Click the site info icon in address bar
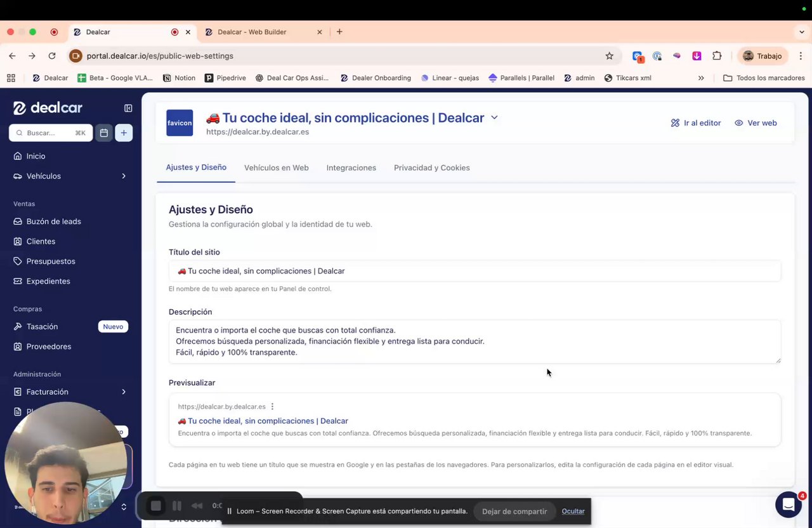The image size is (812, 528). [x=75, y=56]
